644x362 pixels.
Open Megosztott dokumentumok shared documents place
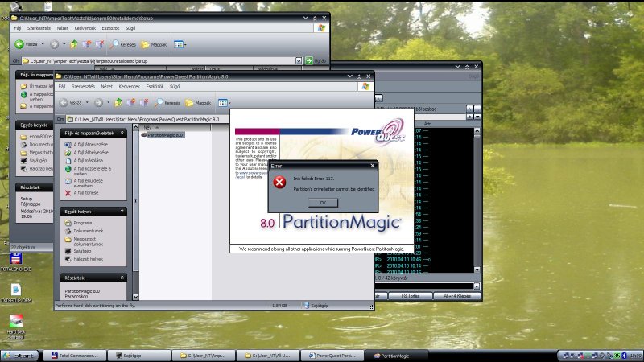pyautogui.click(x=84, y=241)
